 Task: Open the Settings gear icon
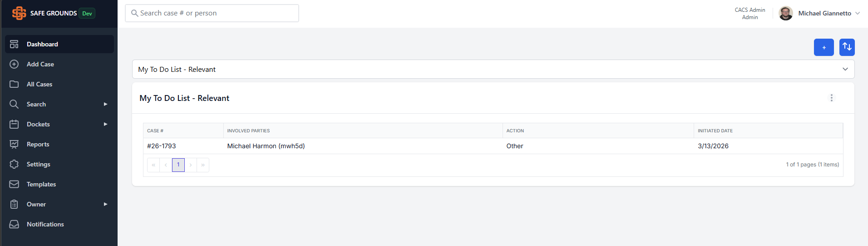[x=14, y=164]
